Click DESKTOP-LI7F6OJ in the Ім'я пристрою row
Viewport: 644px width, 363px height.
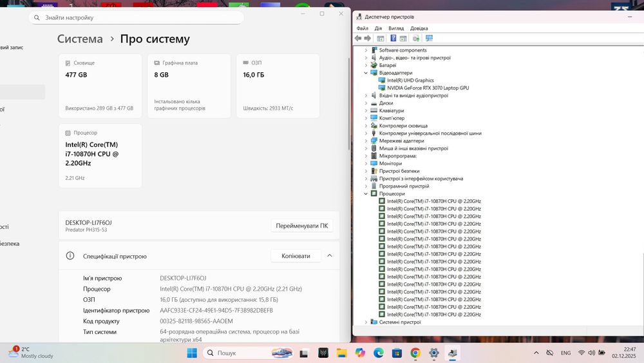[x=183, y=278]
